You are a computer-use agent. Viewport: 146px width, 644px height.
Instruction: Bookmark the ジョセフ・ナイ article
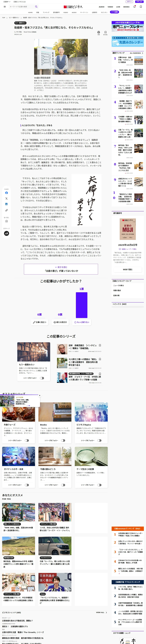(x=100, y=374)
